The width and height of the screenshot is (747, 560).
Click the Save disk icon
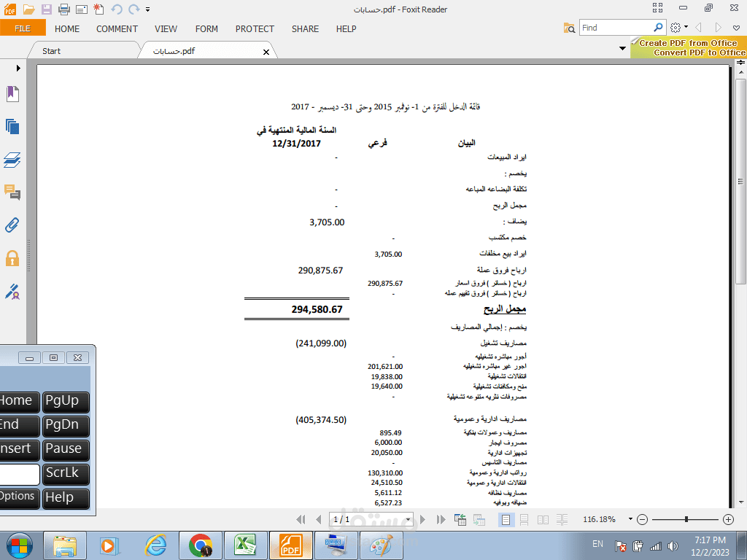pos(46,9)
